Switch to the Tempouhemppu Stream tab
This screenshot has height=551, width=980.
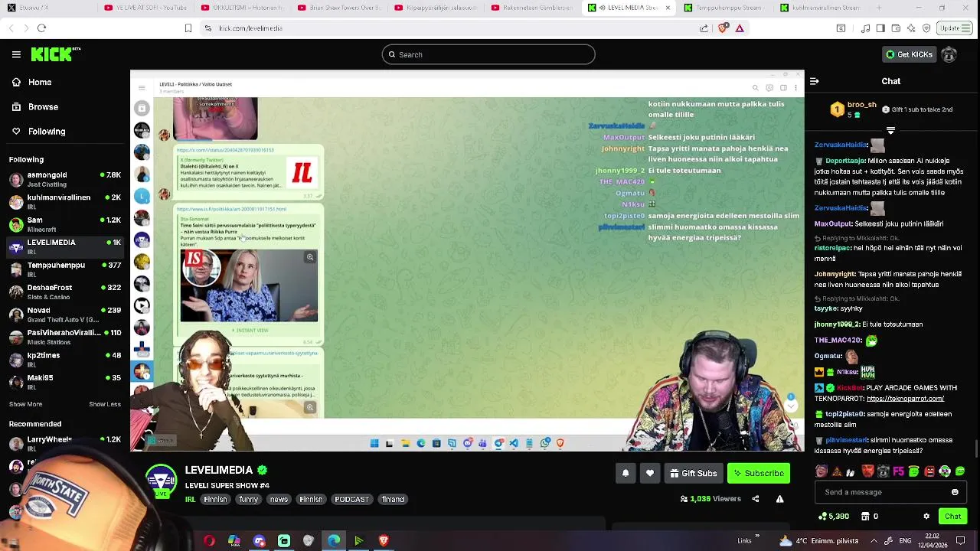(x=724, y=8)
